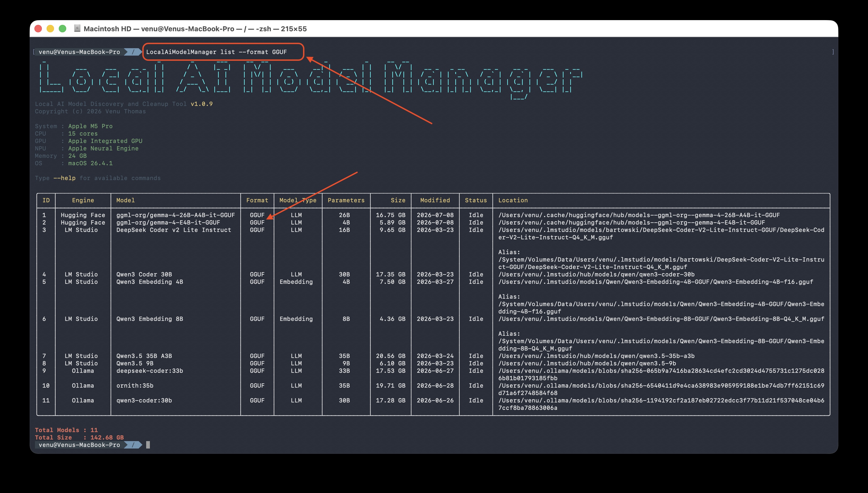Click the 'Model' column header

click(126, 200)
